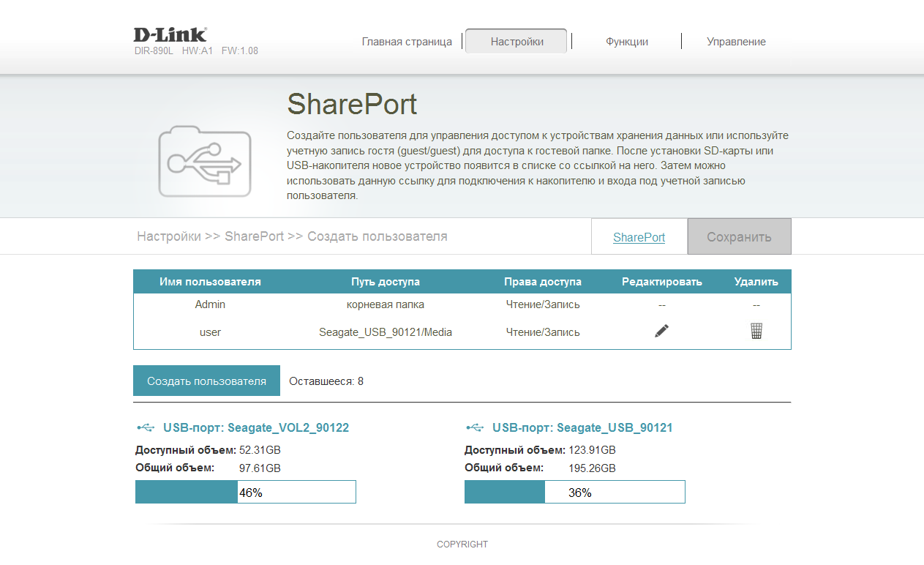This screenshot has width=924, height=565.
Task: Click the large SharePort USB folder icon
Action: point(204,161)
